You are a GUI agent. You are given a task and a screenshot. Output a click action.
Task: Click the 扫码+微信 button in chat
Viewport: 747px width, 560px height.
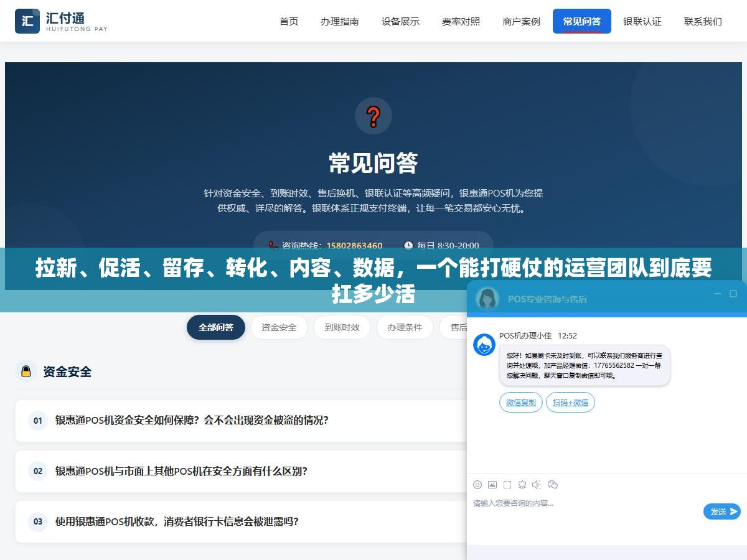(x=571, y=403)
